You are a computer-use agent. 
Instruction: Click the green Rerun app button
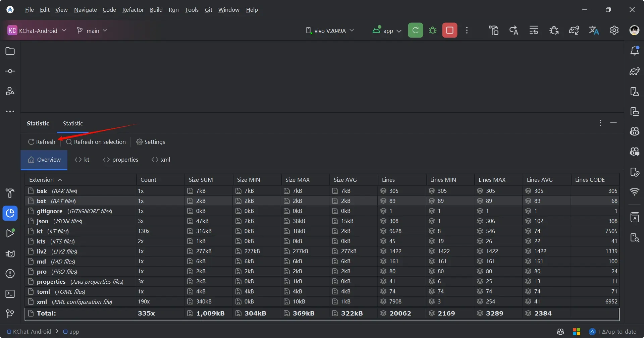tap(415, 31)
